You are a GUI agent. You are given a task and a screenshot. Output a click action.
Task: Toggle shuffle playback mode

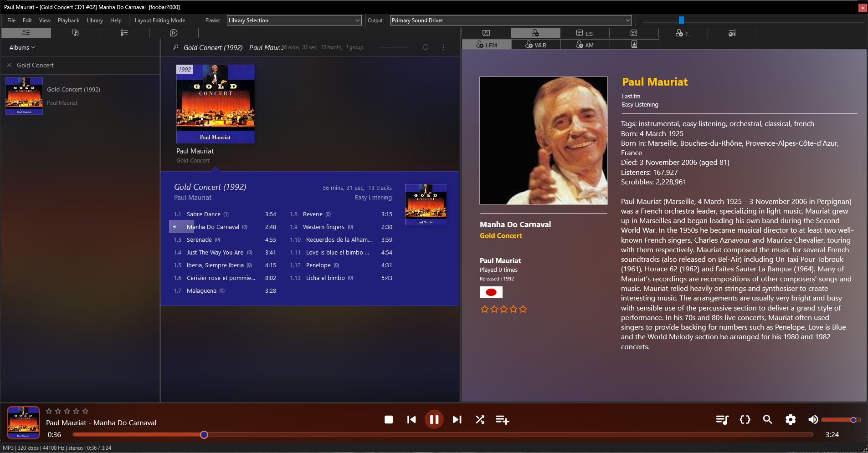pyautogui.click(x=480, y=419)
